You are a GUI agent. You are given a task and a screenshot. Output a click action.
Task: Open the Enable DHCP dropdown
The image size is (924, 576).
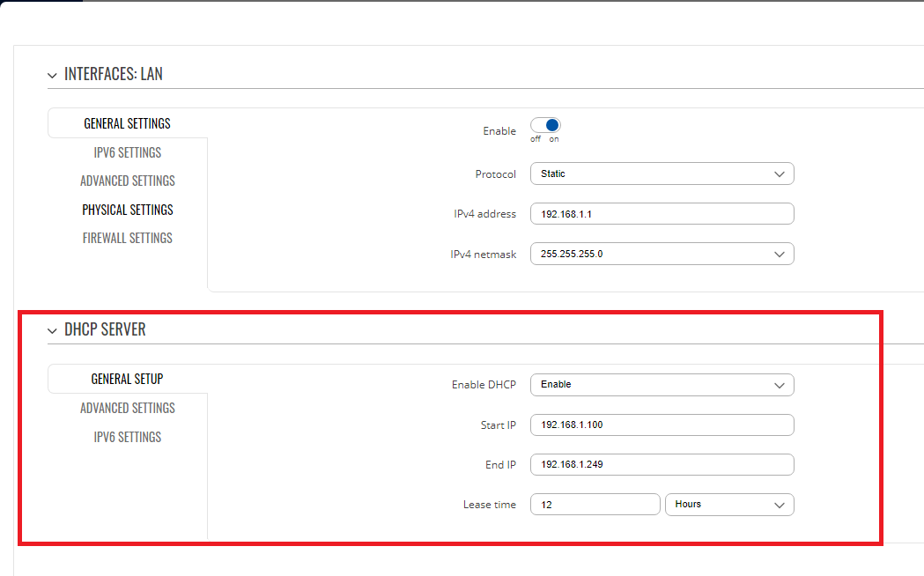[x=662, y=385]
